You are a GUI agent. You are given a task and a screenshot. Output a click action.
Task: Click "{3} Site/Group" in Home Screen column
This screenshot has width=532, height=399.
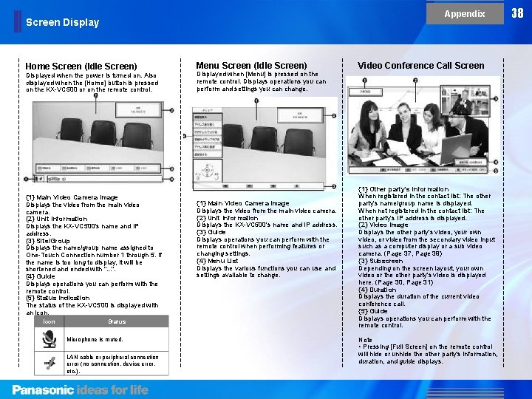tap(48, 241)
